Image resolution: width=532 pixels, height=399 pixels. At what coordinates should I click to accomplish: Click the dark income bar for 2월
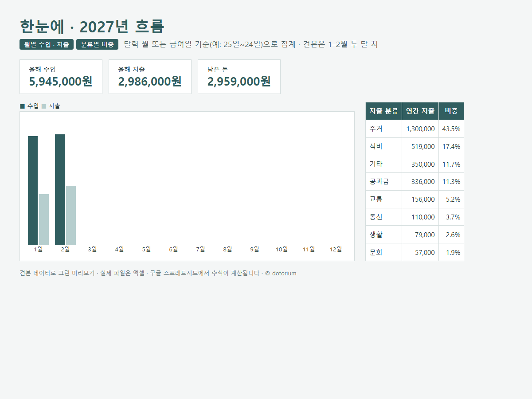(x=60, y=190)
